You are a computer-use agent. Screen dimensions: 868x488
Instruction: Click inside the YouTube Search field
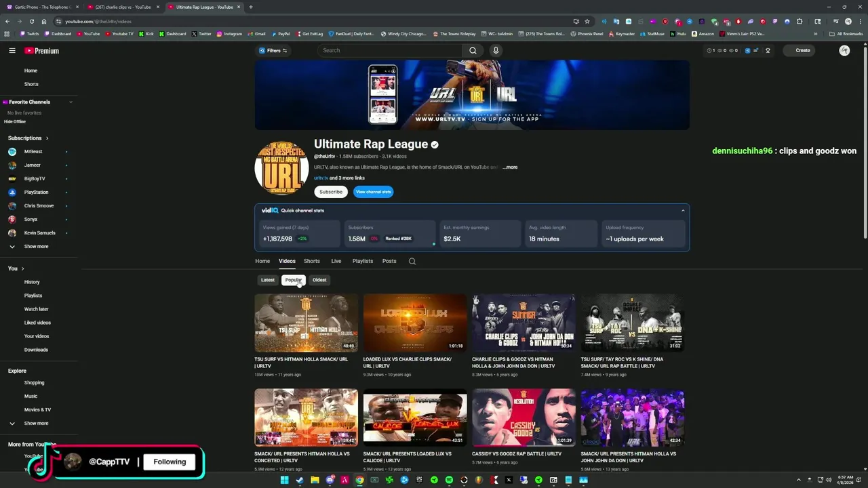click(x=391, y=50)
